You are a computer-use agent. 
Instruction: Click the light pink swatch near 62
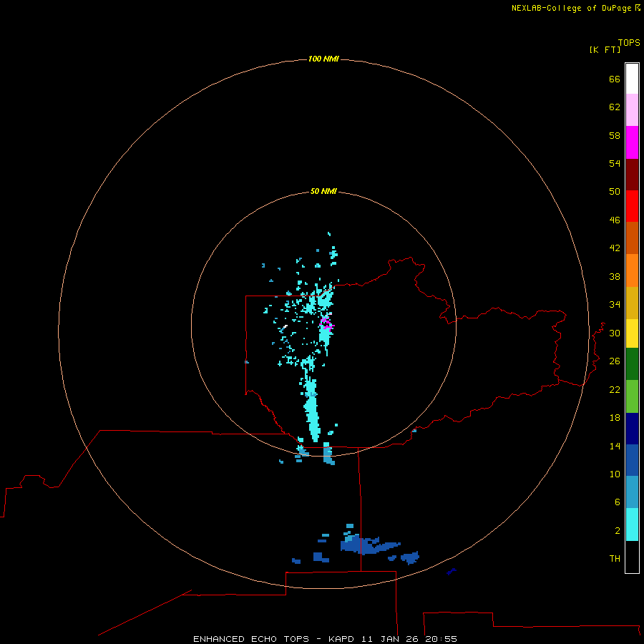pos(632,110)
